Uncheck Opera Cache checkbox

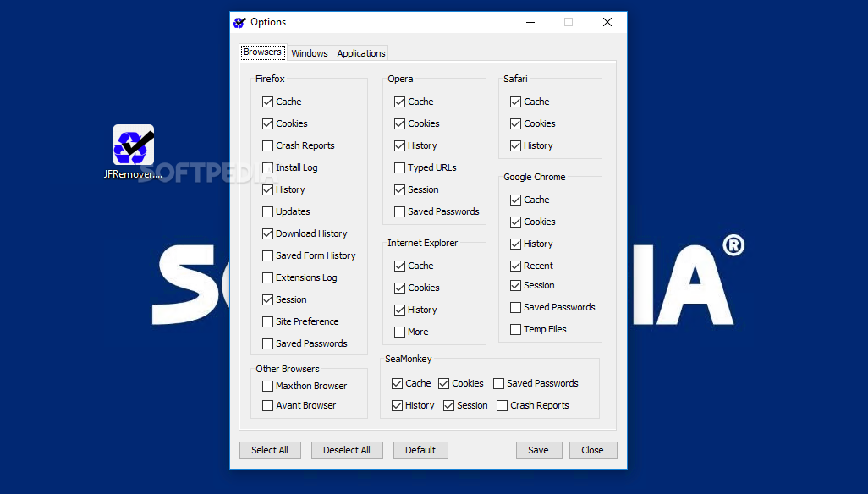click(x=399, y=102)
